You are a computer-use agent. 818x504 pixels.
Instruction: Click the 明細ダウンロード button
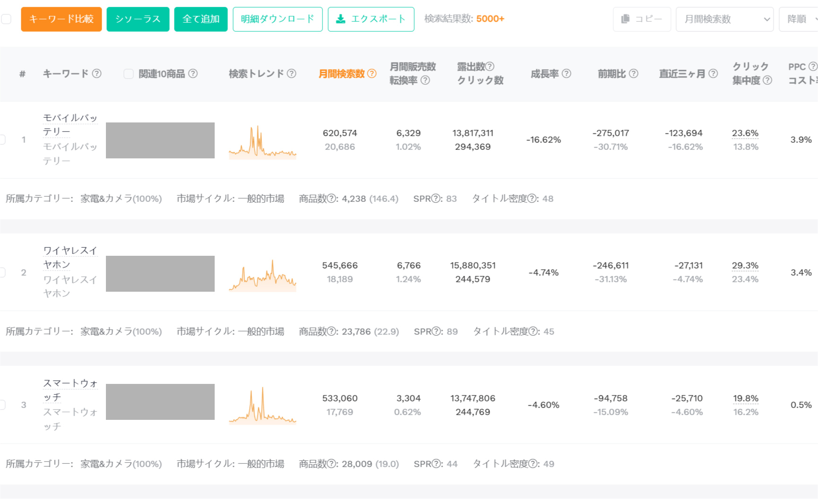pyautogui.click(x=278, y=19)
